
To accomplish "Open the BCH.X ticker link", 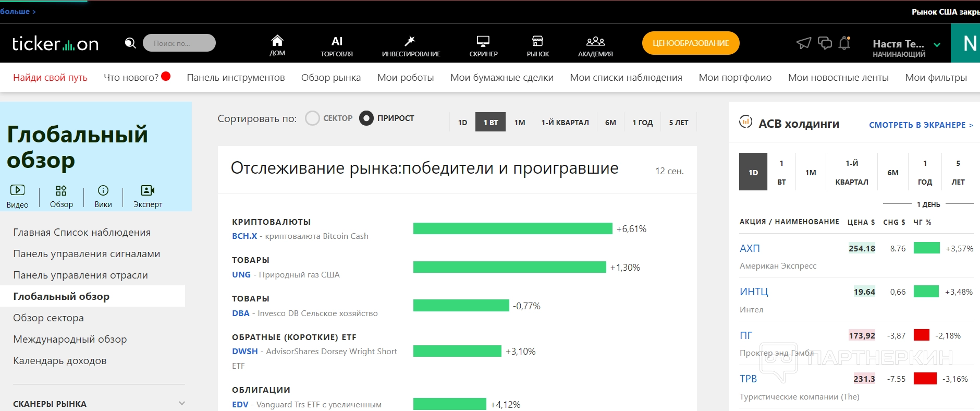I will [x=244, y=236].
